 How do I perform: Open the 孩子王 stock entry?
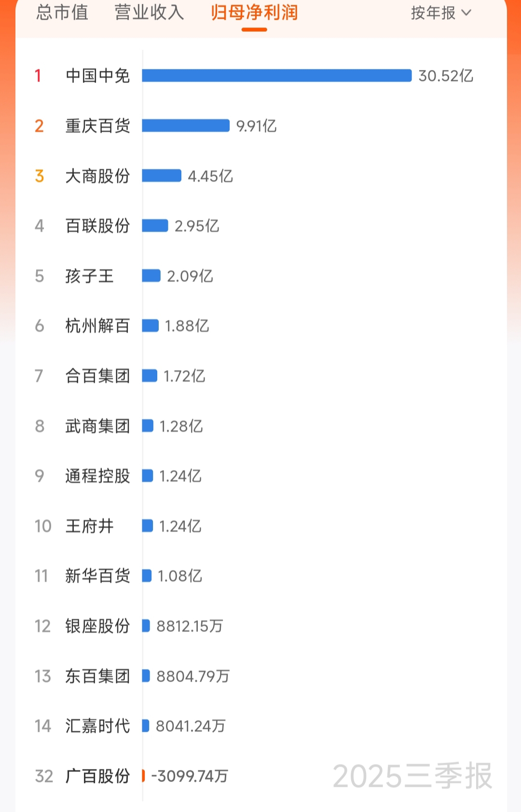click(x=90, y=276)
